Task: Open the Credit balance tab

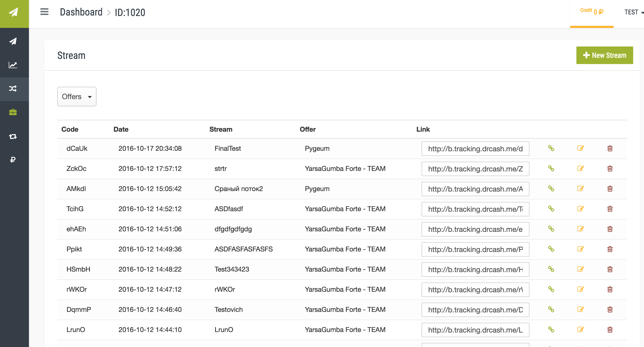Action: [x=592, y=12]
